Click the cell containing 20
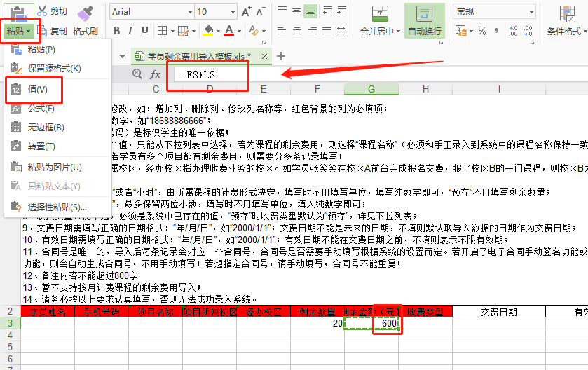588x370 pixels. (x=317, y=323)
